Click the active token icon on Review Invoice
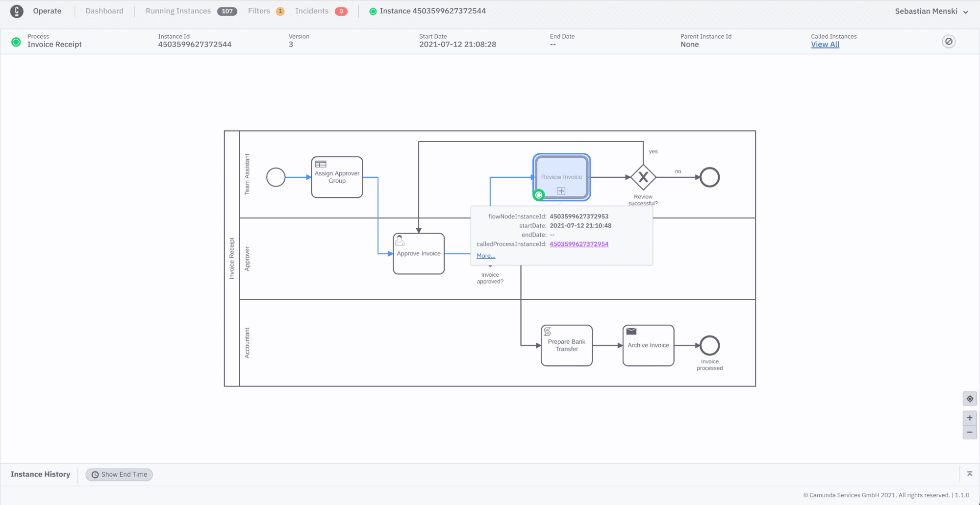Screen dimensions: 980x505 539,195
